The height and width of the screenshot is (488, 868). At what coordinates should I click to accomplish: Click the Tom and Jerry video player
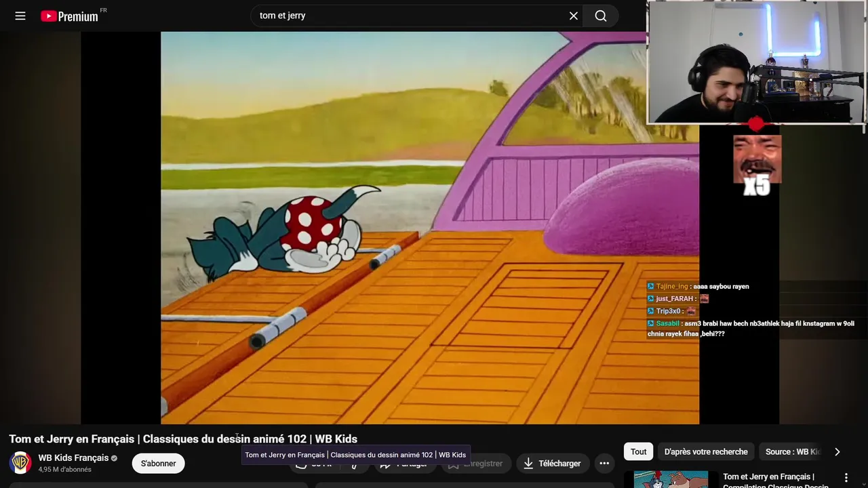pos(430,228)
